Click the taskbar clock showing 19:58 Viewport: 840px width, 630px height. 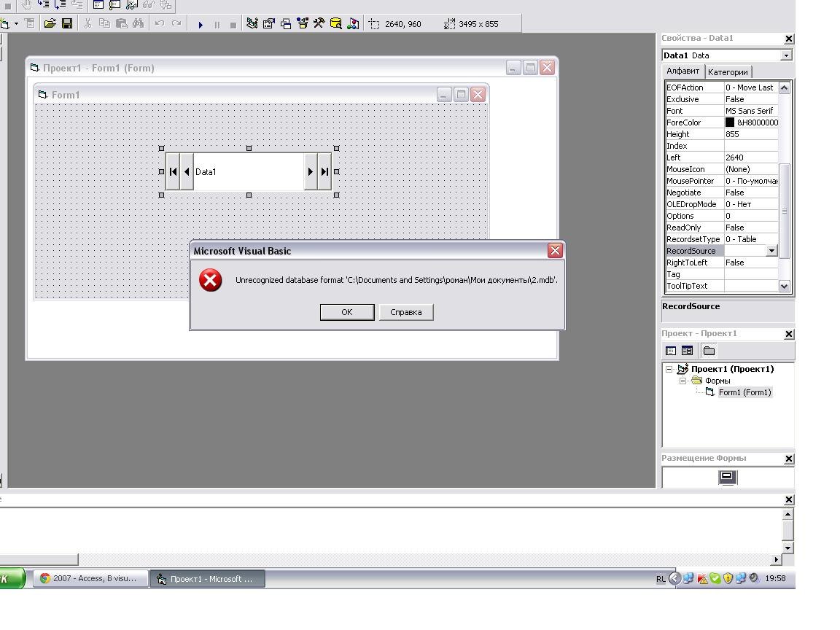point(775,578)
